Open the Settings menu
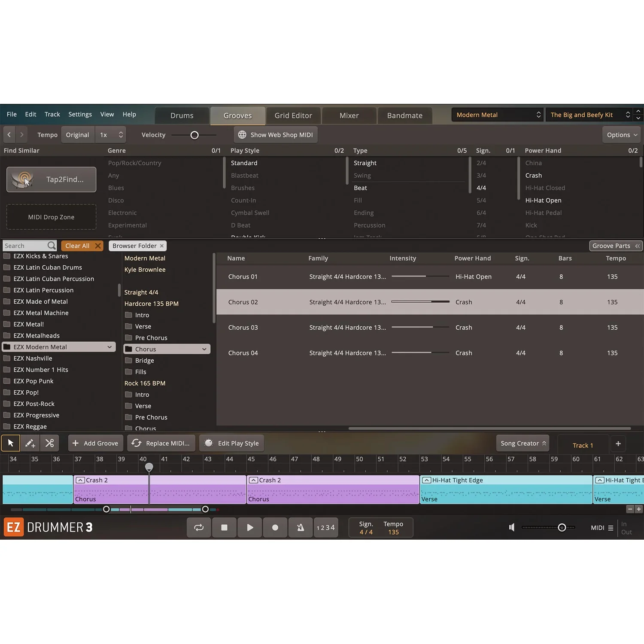This screenshot has width=644, height=644. point(80,114)
